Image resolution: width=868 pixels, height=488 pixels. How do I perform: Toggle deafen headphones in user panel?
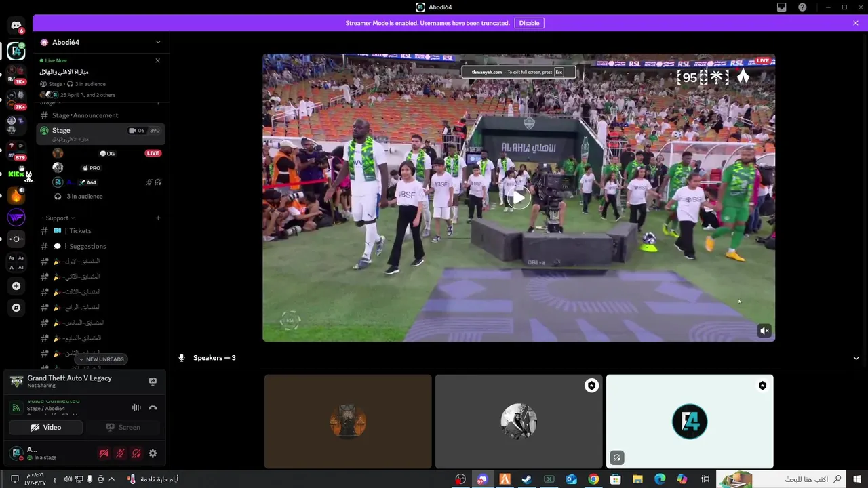(136, 453)
